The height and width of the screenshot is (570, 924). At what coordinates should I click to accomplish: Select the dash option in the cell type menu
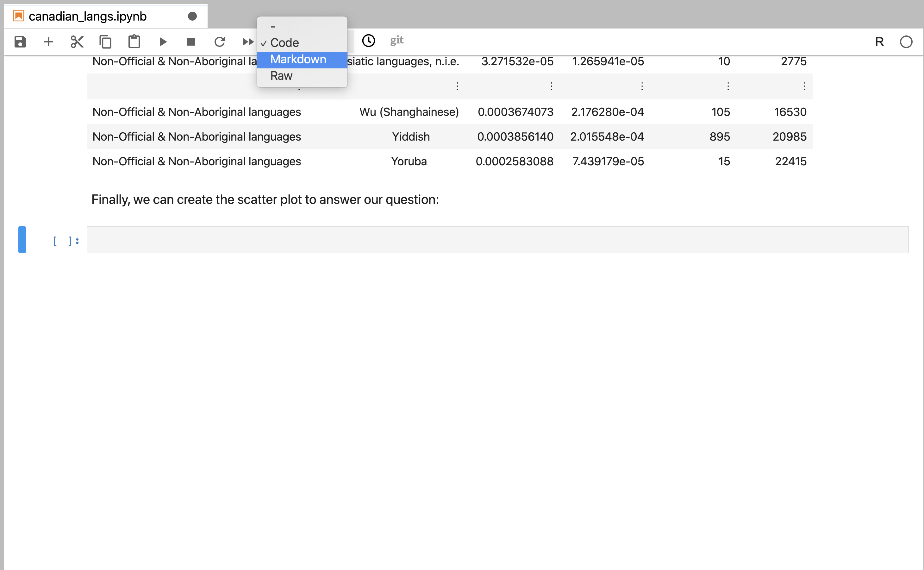coord(302,26)
